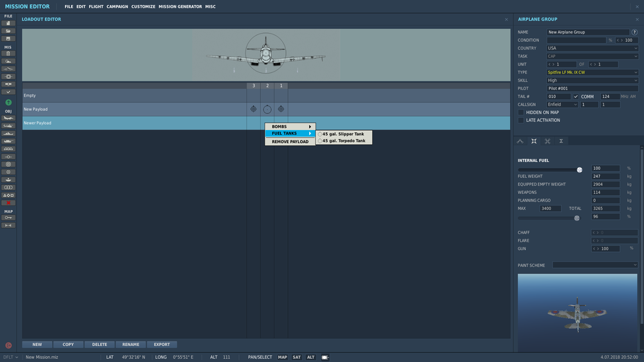Image resolution: width=644 pixels, height=362 pixels.
Task: Click the COPY payload button
Action: (68, 345)
